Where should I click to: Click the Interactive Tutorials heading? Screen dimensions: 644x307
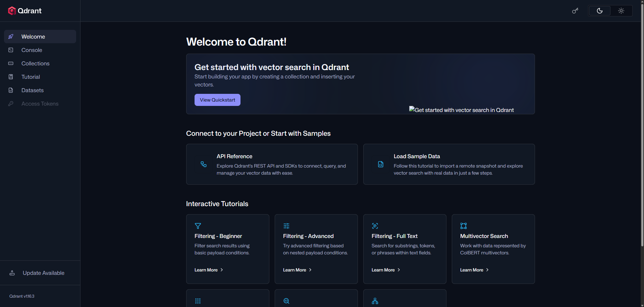[217, 204]
